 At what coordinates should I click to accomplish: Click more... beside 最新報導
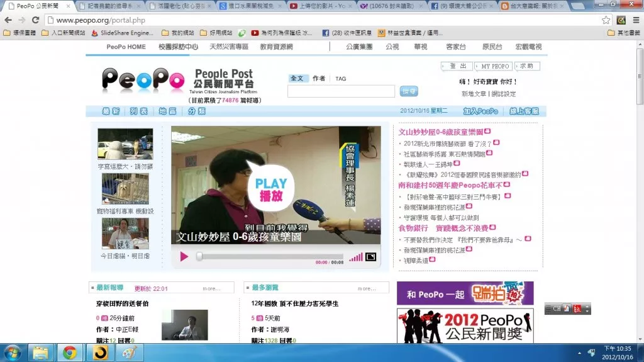coord(211,289)
